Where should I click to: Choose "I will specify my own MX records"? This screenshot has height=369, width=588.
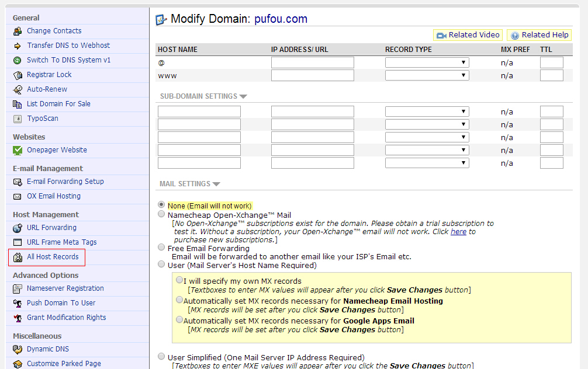tap(179, 280)
